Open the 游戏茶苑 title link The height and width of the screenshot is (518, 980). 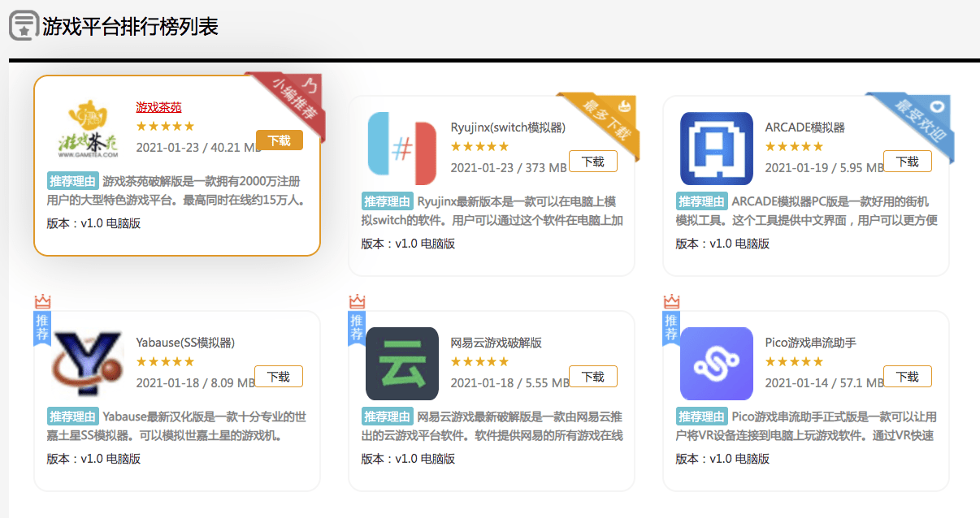click(158, 107)
